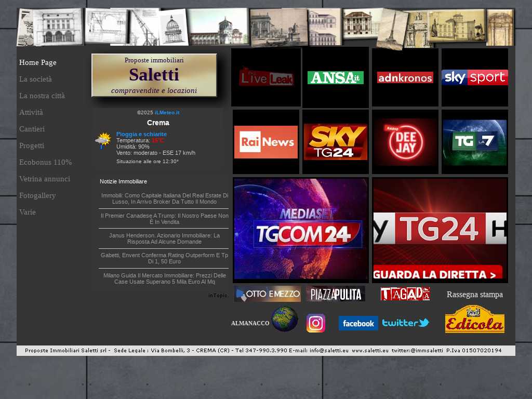Viewport: 532px width, 399px height.
Task: Open the ANSA.it logo tile
Action: pyautogui.click(x=336, y=77)
